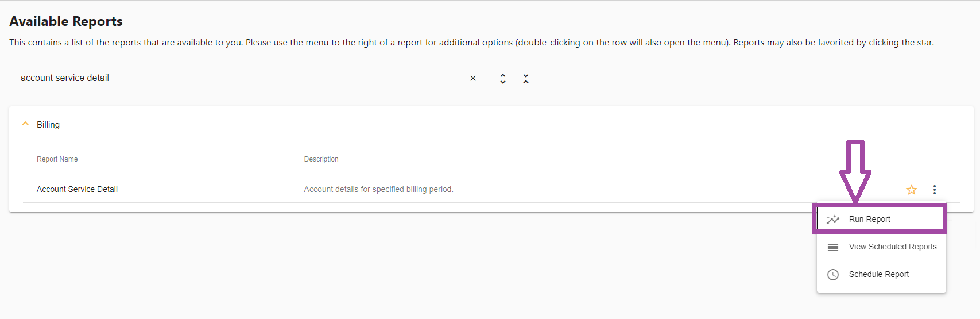Viewport: 980px width, 319px height.
Task: Click the Available Reports heading
Action: pos(66,21)
